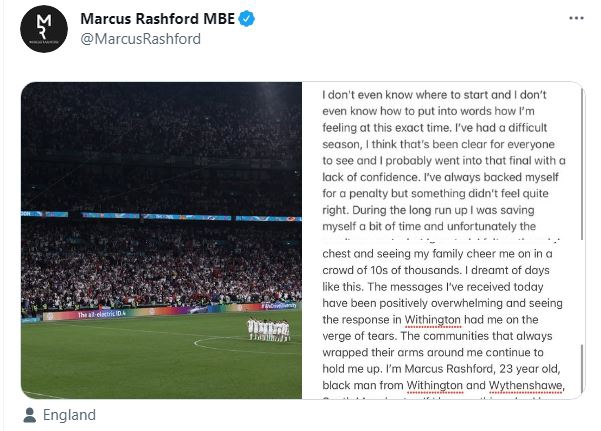
Task: Click the players lined up on pitch
Action: tap(268, 329)
